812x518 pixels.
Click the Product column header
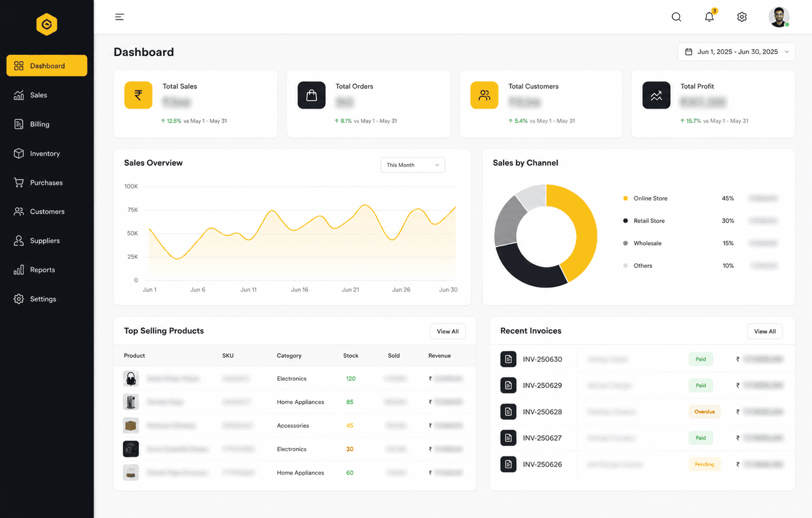(134, 356)
